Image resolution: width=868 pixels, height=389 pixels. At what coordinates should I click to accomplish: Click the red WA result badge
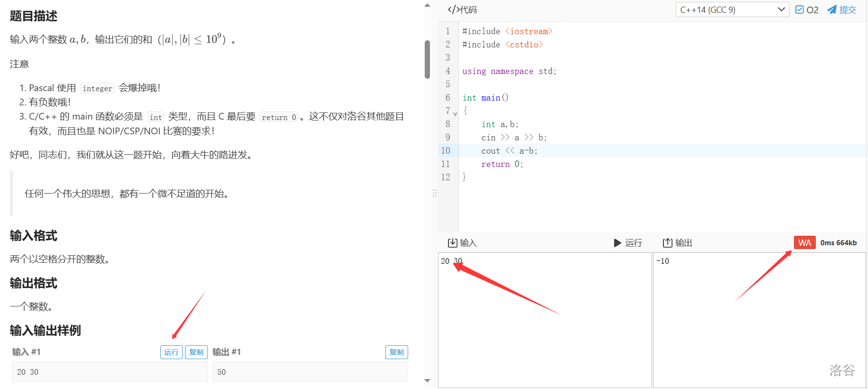[804, 243]
